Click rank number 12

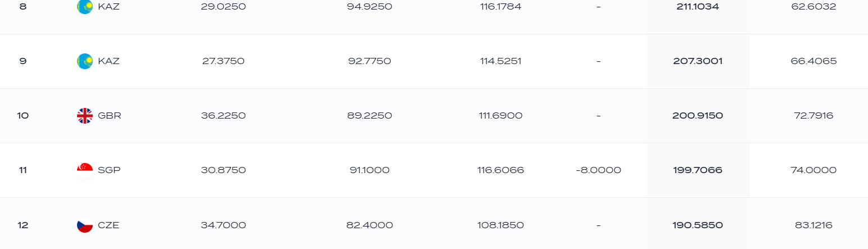[23, 225]
